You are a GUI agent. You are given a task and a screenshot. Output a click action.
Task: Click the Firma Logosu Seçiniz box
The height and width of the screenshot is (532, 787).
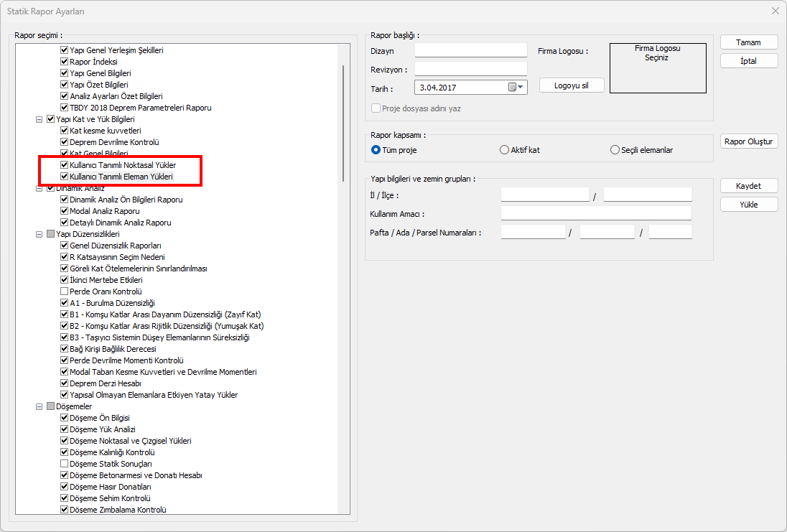coord(657,67)
